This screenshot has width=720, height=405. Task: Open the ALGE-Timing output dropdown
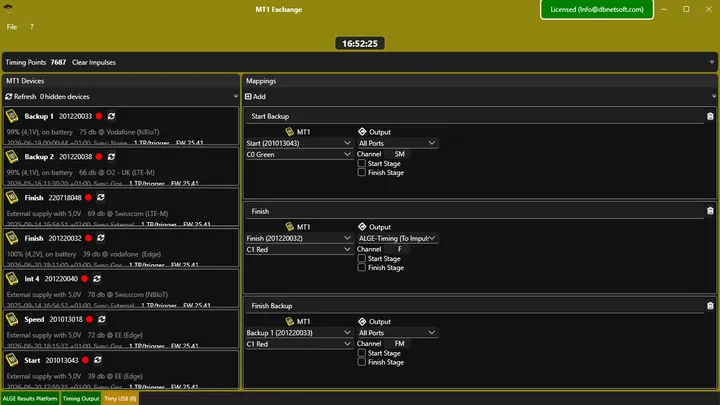click(x=397, y=238)
